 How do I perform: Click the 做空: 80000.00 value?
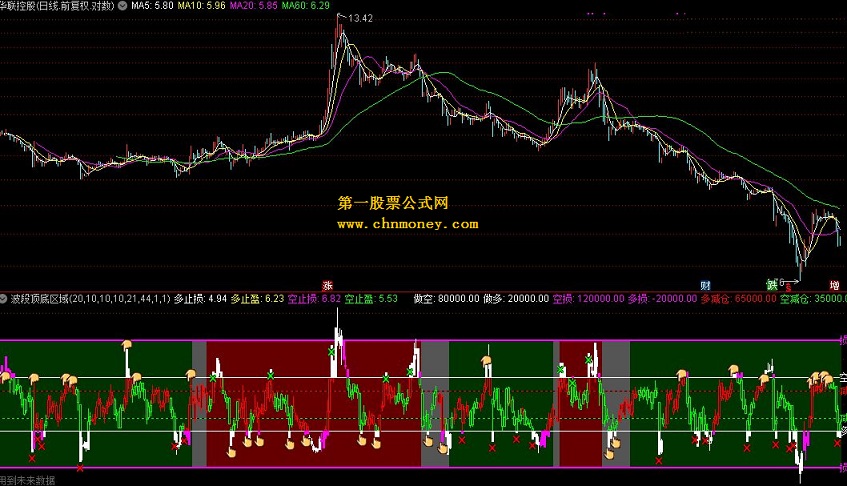[x=446, y=299]
